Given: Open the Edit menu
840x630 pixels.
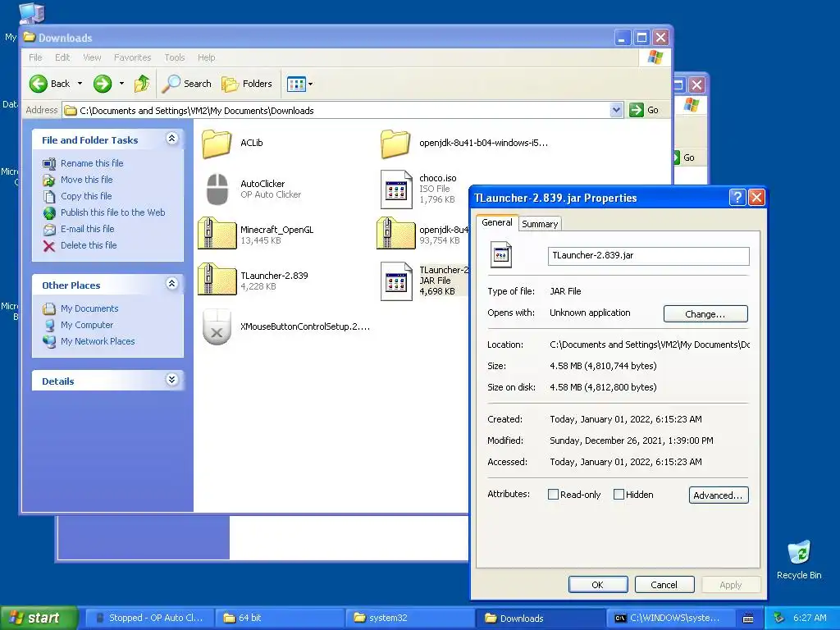Looking at the screenshot, I should 62,57.
